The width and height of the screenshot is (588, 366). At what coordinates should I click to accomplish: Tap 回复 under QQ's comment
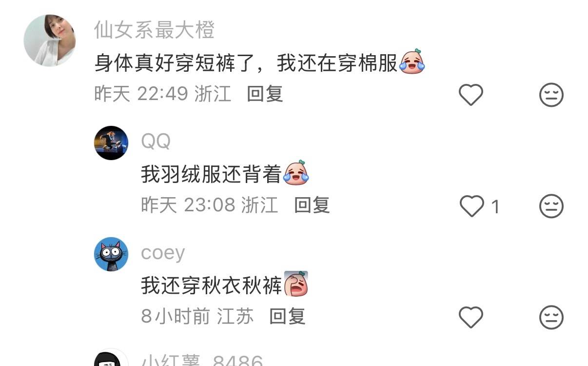(x=312, y=205)
